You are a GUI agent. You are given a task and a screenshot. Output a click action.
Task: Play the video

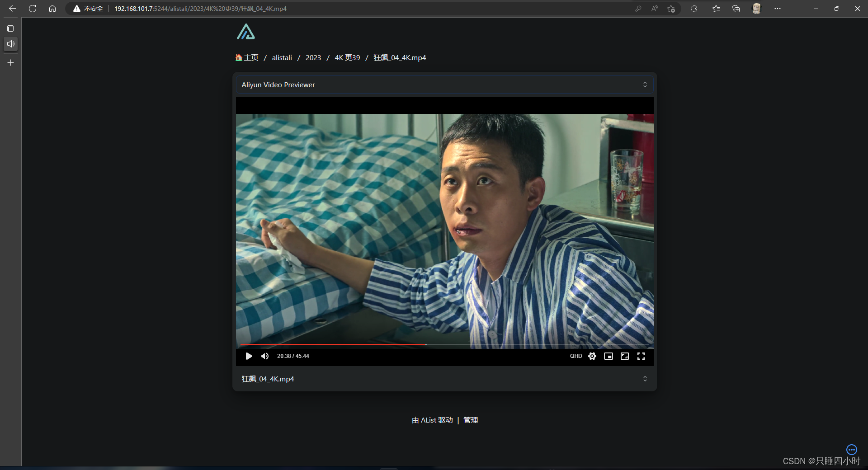coord(249,356)
